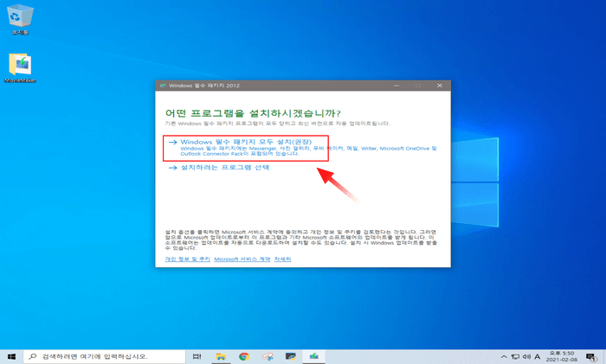Minimize the Windows 필수 패키지 2012 window
606x364 pixels.
(396, 86)
